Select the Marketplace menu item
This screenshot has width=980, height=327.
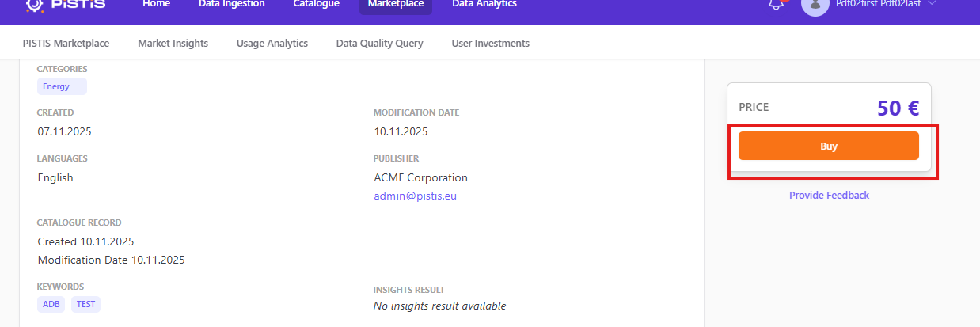point(396,4)
